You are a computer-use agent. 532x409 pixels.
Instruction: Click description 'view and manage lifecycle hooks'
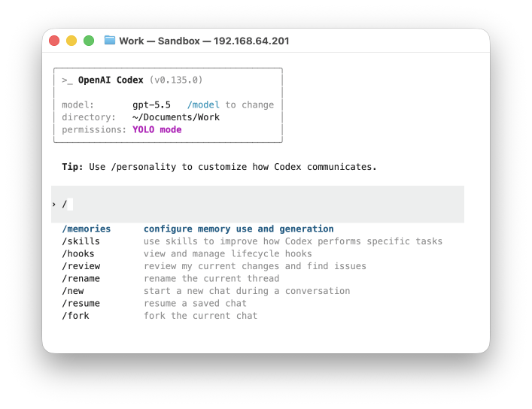click(228, 253)
